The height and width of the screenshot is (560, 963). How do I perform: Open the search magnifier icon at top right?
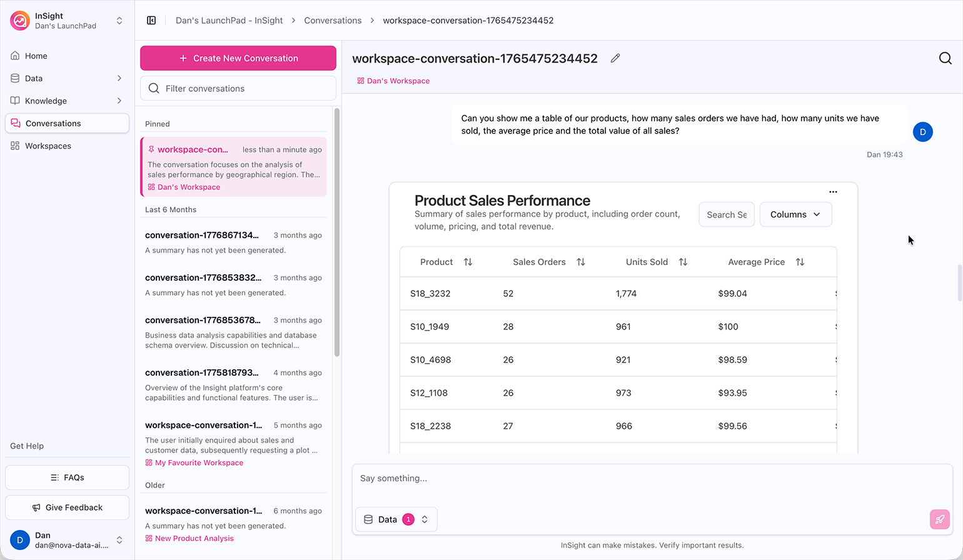(x=945, y=58)
